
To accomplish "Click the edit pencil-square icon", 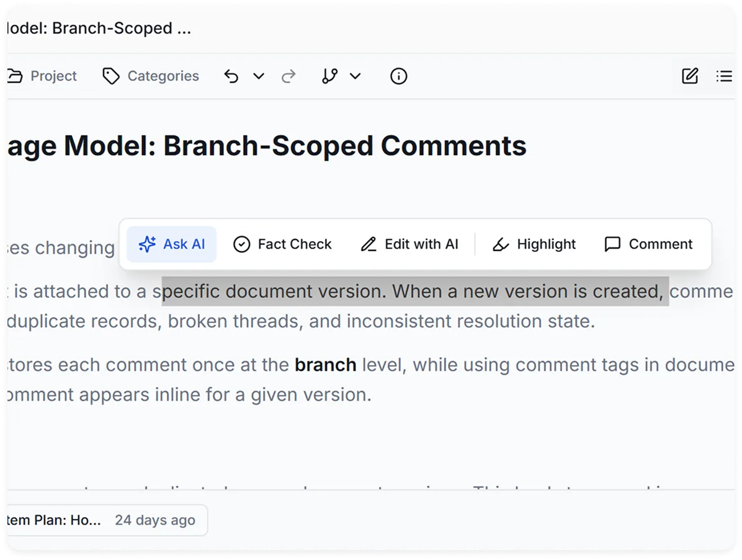I will coord(689,76).
